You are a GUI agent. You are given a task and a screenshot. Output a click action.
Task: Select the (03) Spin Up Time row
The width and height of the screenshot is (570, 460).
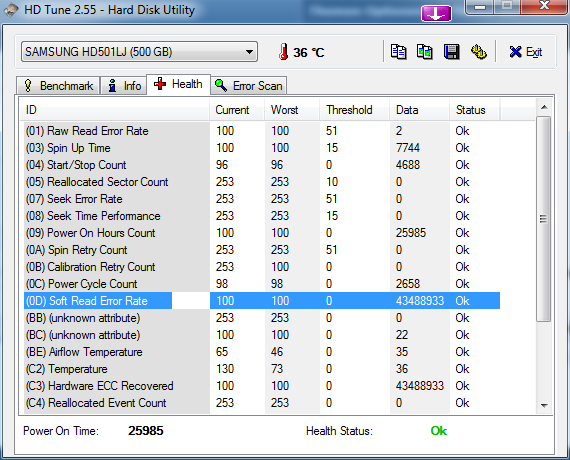(x=262, y=148)
